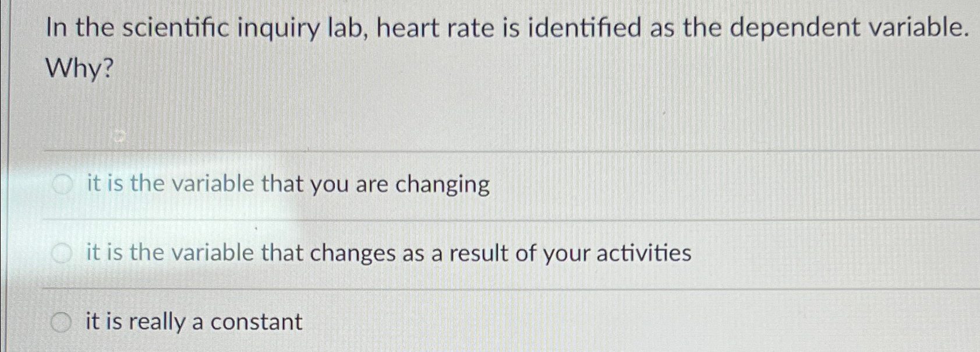Click the answer about changes from your activities
The image size is (980, 352).
coord(388,252)
